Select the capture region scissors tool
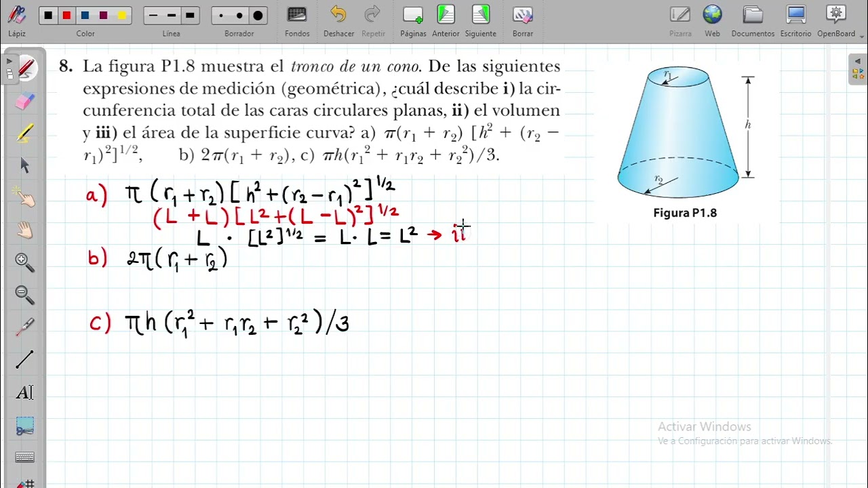Screen dimensions: 868x488 click(24, 426)
